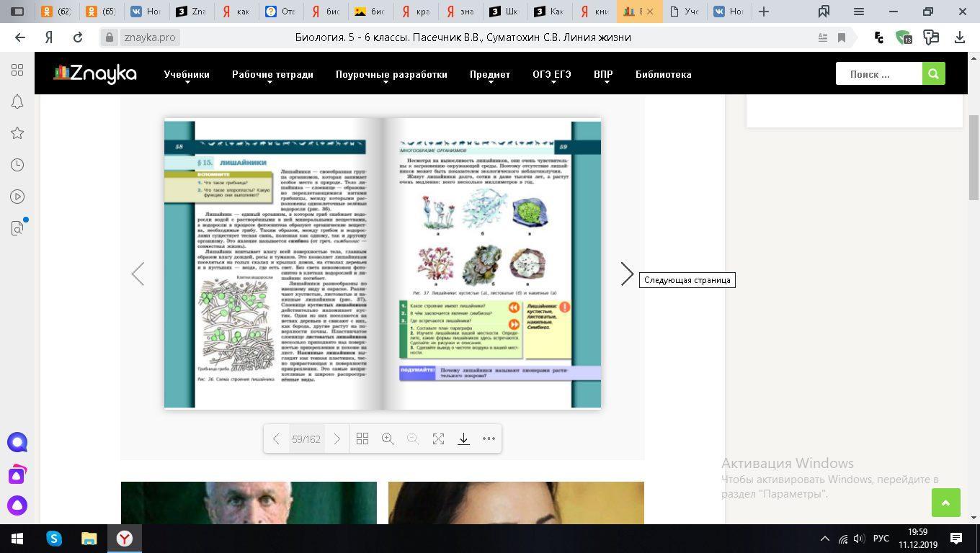Click the search input field Поиск
This screenshot has width=980, height=553.
(x=878, y=73)
